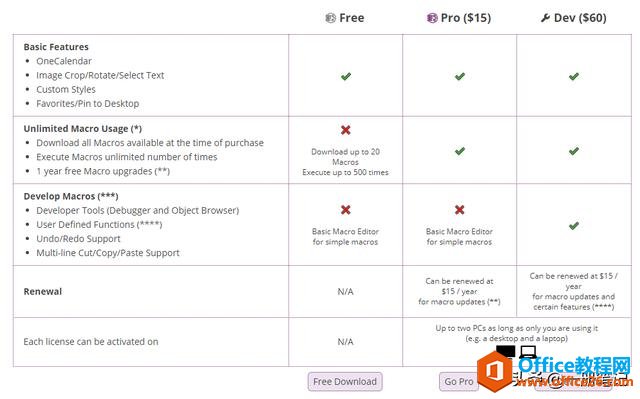Click green checkmark for Basic Features under Free

(346, 76)
